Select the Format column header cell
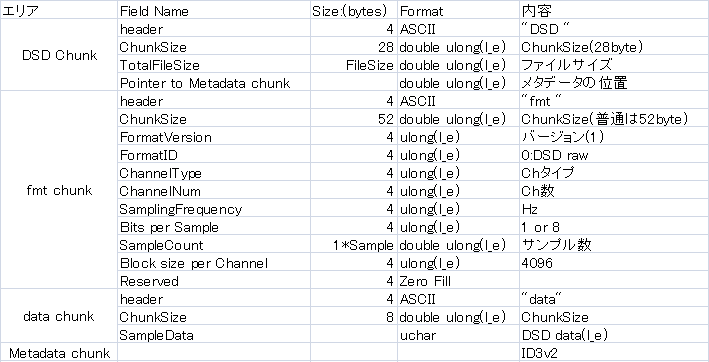 tap(458, 10)
